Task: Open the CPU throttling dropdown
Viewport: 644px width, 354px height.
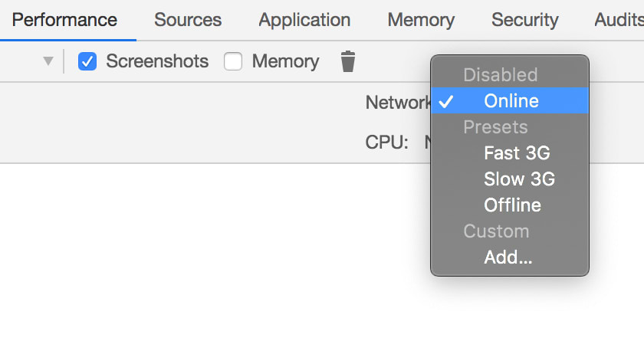Action: coord(428,142)
